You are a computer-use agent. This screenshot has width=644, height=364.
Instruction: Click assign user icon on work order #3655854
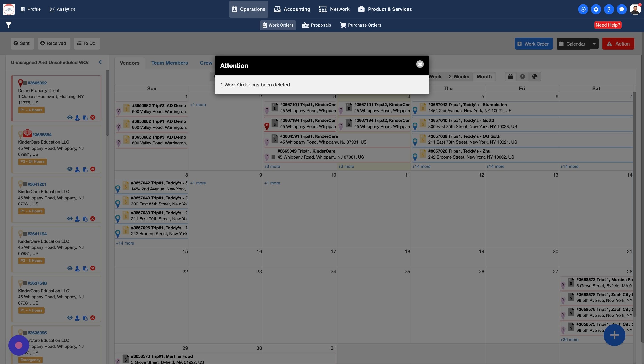point(77,169)
